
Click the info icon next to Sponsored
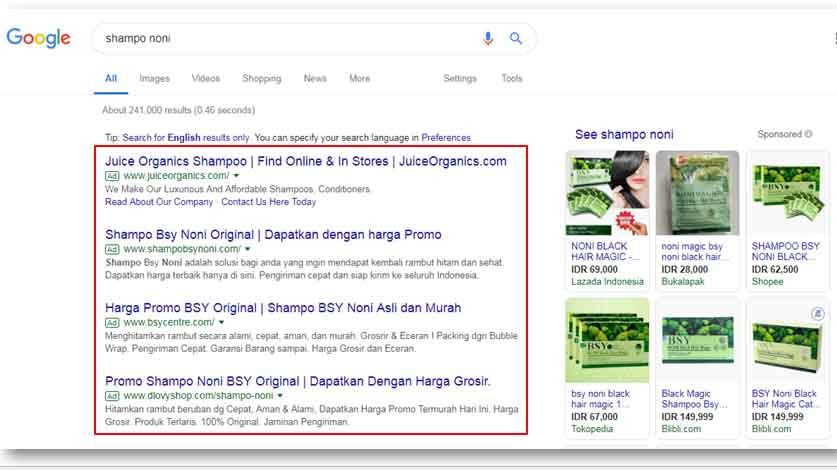pos(808,134)
